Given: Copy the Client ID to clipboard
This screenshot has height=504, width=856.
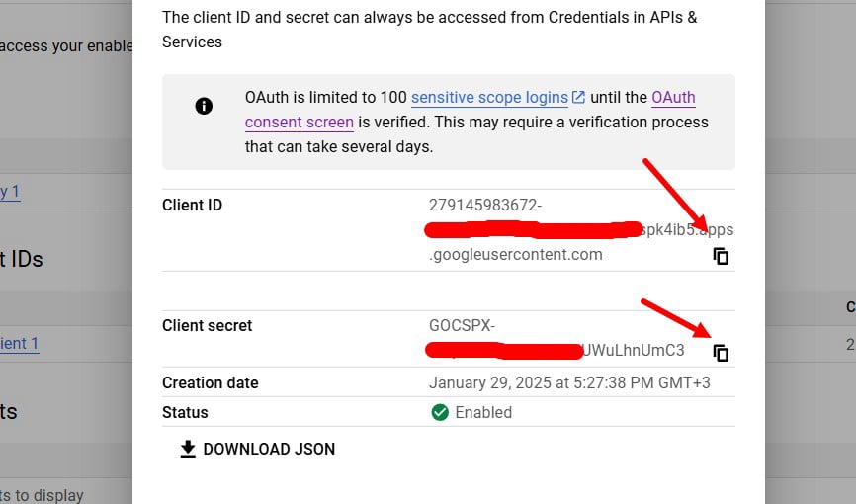Looking at the screenshot, I should coord(721,256).
